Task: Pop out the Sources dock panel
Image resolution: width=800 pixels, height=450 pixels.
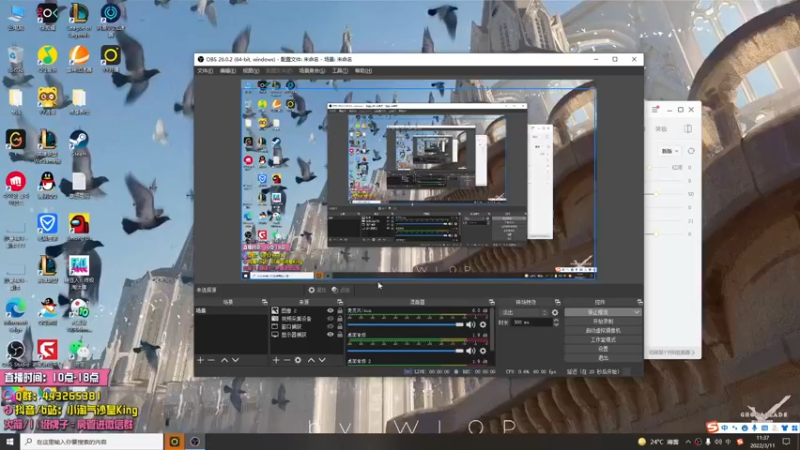Action: [340, 302]
